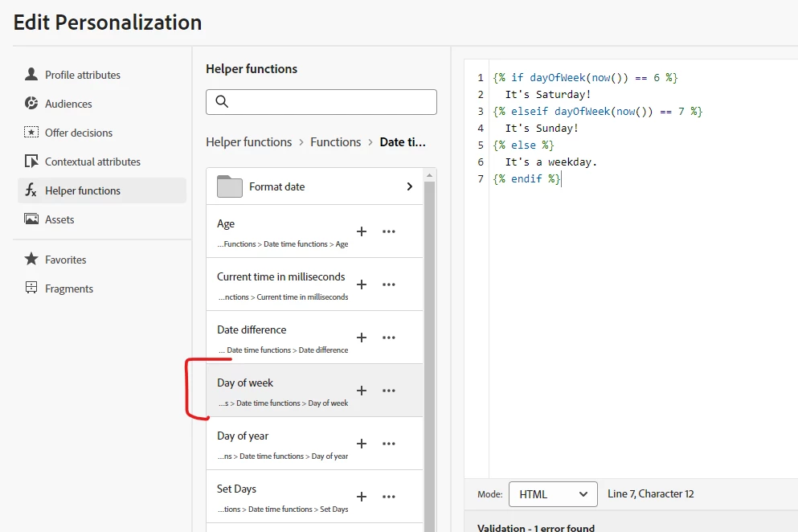Image resolution: width=798 pixels, height=532 pixels.
Task: Select the Current time in milliseconds entry
Action: point(314,284)
